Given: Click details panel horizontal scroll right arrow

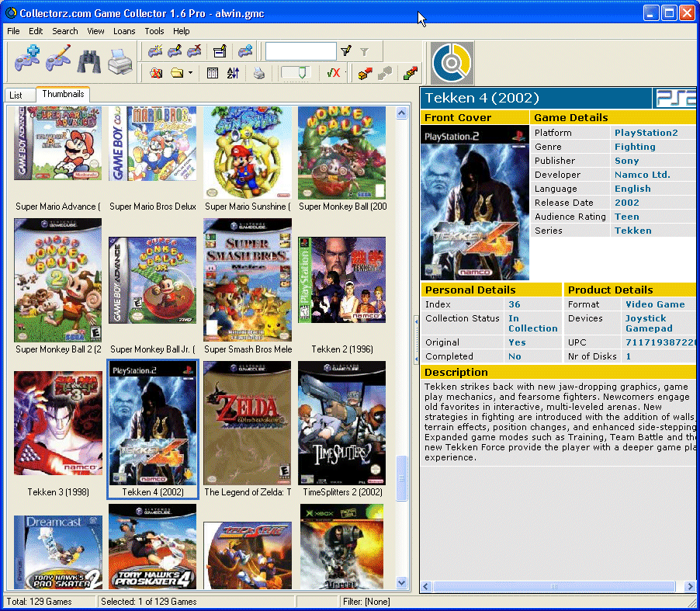Looking at the screenshot, I should coord(690,586).
